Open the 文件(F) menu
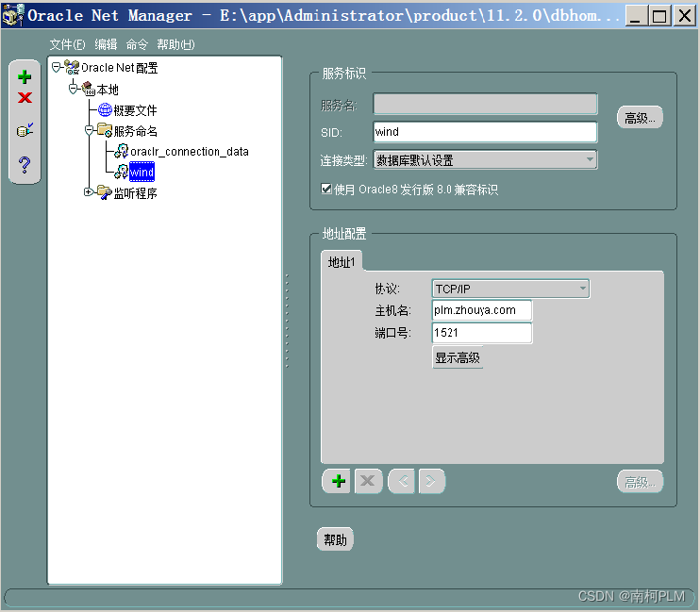The height and width of the screenshot is (612, 700). pyautogui.click(x=67, y=44)
